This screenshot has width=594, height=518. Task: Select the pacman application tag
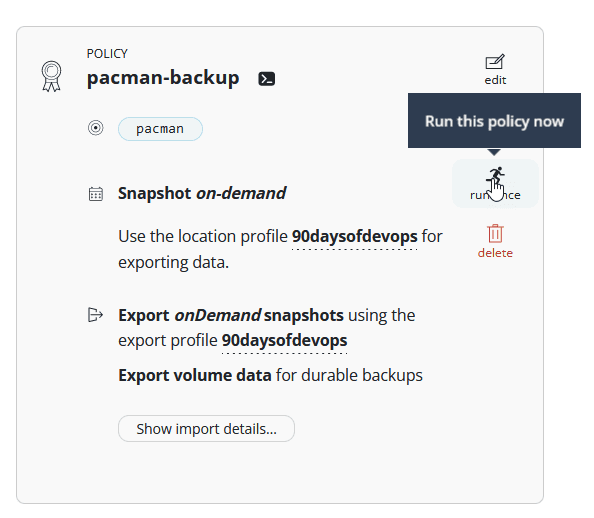[x=160, y=129]
